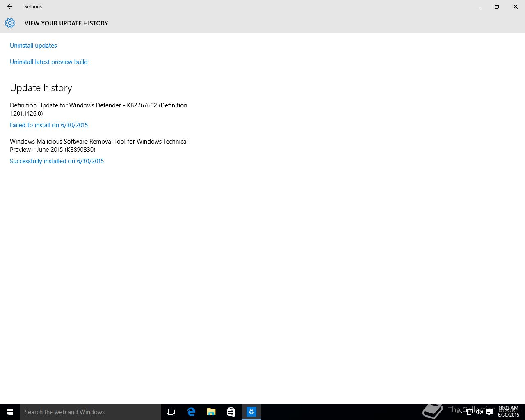The height and width of the screenshot is (420, 525).
Task: Click 'Successfully installed on 6/30/2015' link
Action: coord(57,161)
